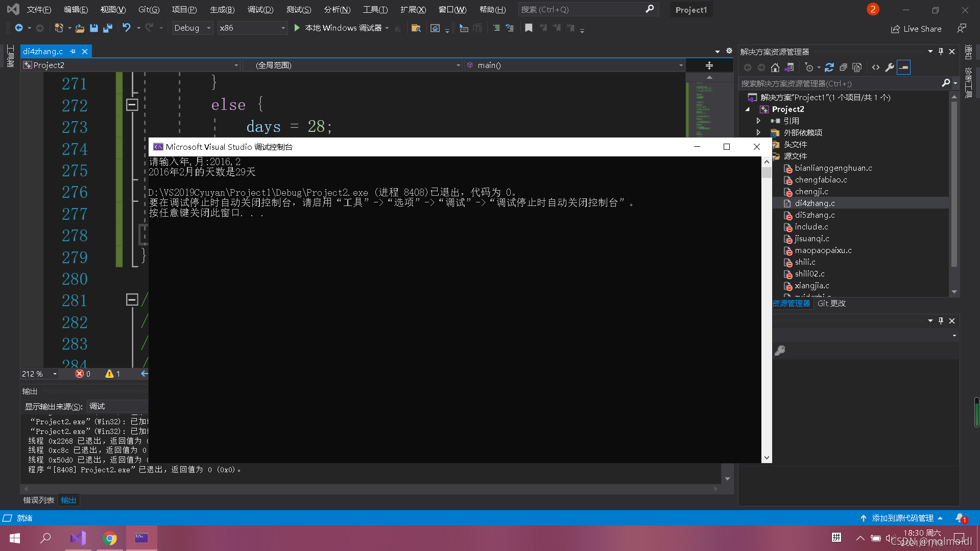Image resolution: width=980 pixels, height=551 pixels.
Task: Open Chrome from the Windows taskbar
Action: (109, 538)
